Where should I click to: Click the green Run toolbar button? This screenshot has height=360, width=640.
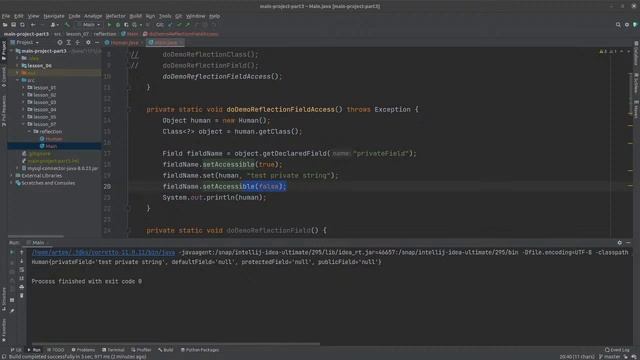point(109,25)
